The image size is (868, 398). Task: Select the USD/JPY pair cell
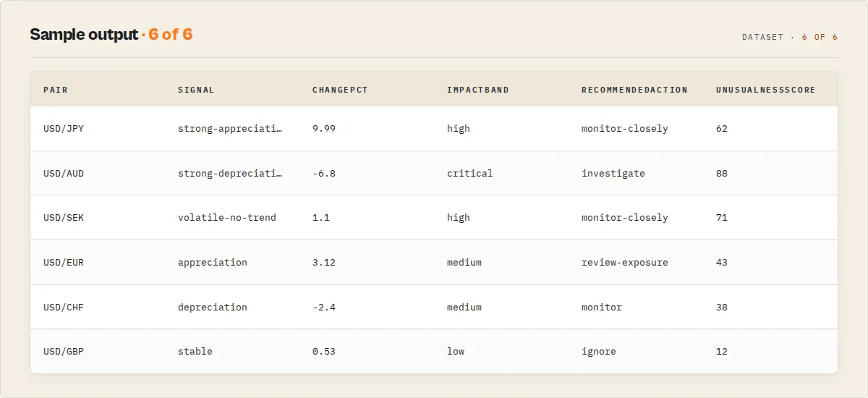tap(64, 128)
